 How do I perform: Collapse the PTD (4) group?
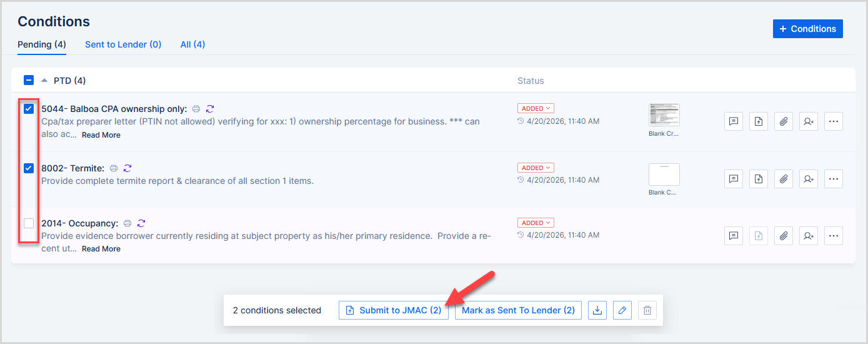44,81
